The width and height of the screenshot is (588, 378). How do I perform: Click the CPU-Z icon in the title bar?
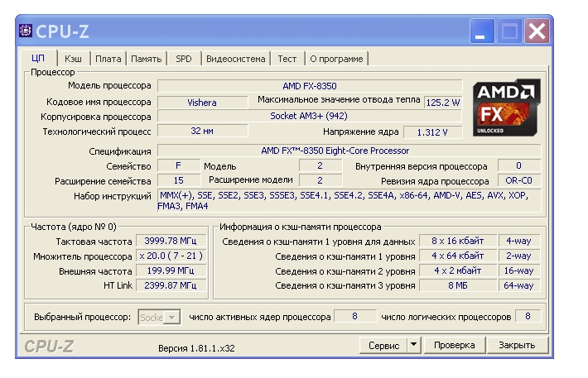[x=25, y=32]
